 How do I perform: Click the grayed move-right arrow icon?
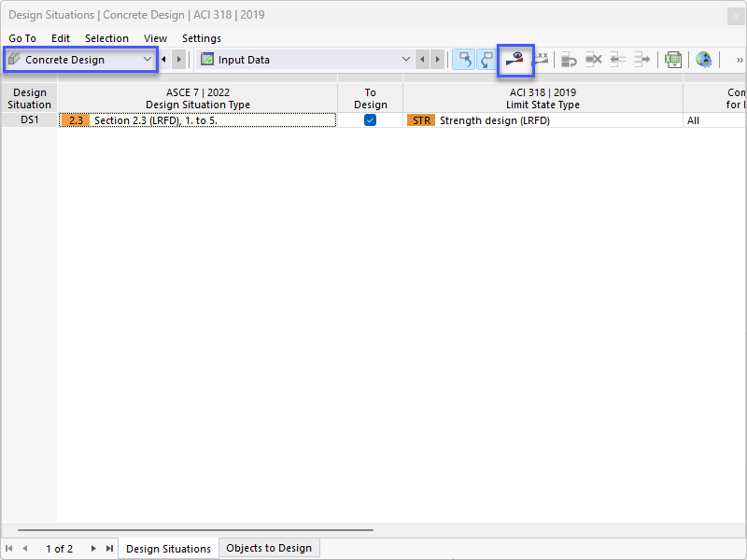641,60
